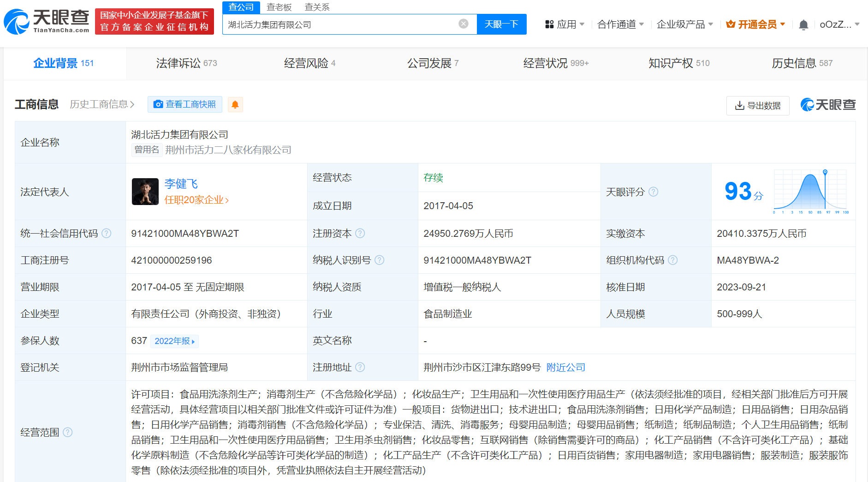Click help icon beside 统一社会信用代码
Screen dimensions: 868x482
107,234
